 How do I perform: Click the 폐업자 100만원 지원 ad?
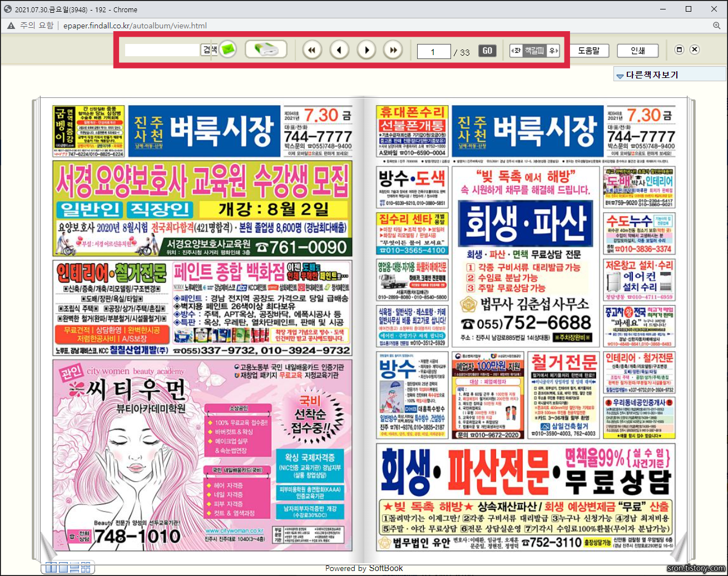487,395
